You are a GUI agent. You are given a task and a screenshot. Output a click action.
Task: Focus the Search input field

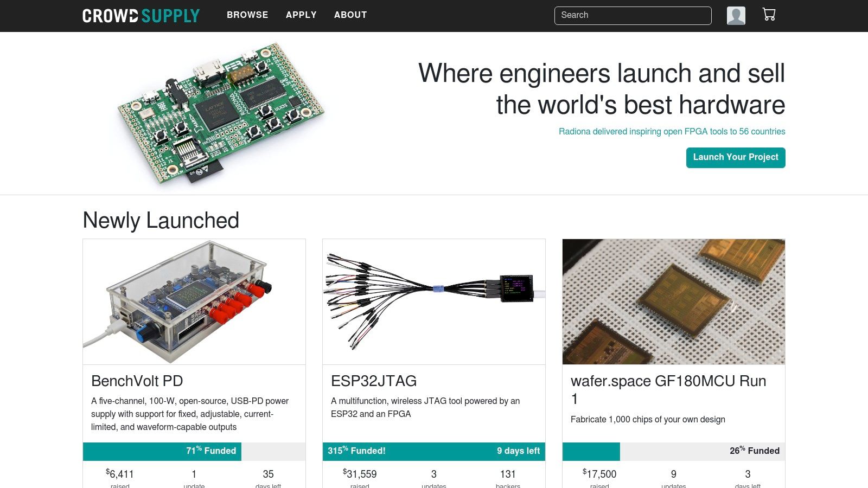[x=633, y=16]
